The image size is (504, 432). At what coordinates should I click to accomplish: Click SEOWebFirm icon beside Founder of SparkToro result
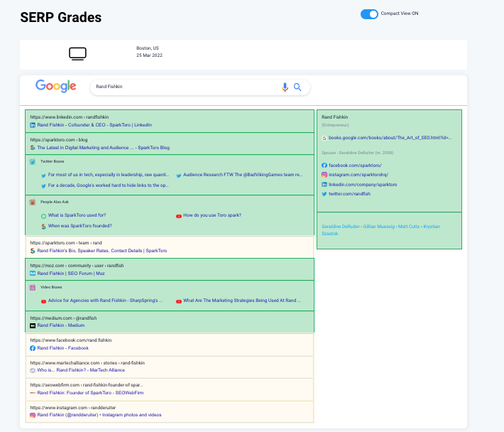click(33, 393)
